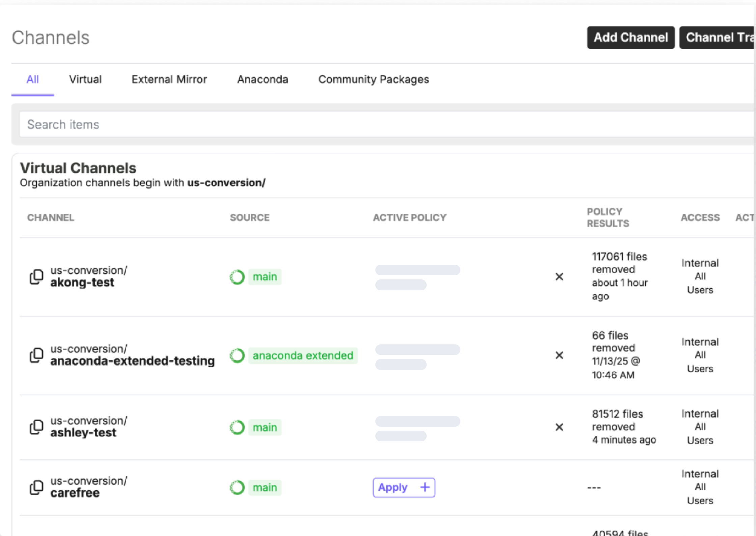Viewport: 756px width, 536px height.
Task: Copy the akong-test channel name icon
Action: [36, 277]
